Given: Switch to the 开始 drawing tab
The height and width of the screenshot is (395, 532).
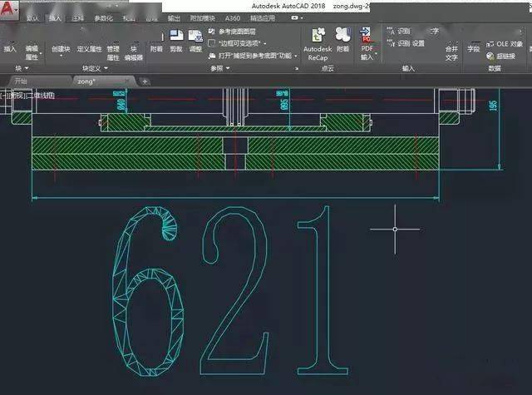Looking at the screenshot, I should point(21,81).
